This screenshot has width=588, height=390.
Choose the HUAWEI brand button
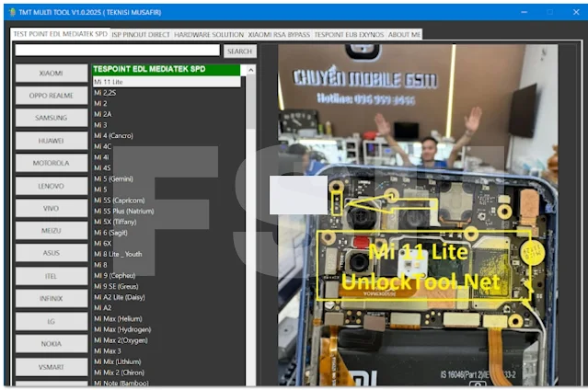pyautogui.click(x=52, y=141)
